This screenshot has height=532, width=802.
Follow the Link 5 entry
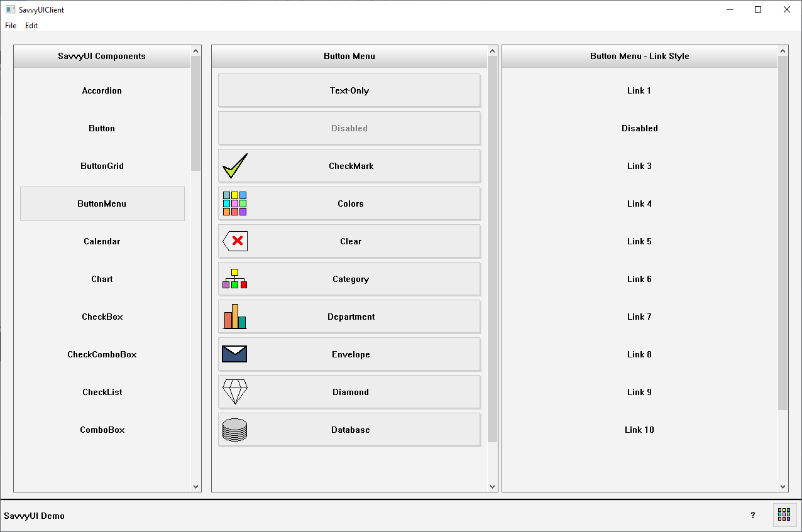pos(639,241)
